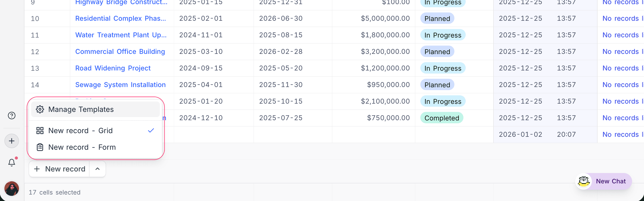Viewport: 644px width, 201px height.
Task: Click the plus create icon in sidebar
Action: tap(12, 141)
